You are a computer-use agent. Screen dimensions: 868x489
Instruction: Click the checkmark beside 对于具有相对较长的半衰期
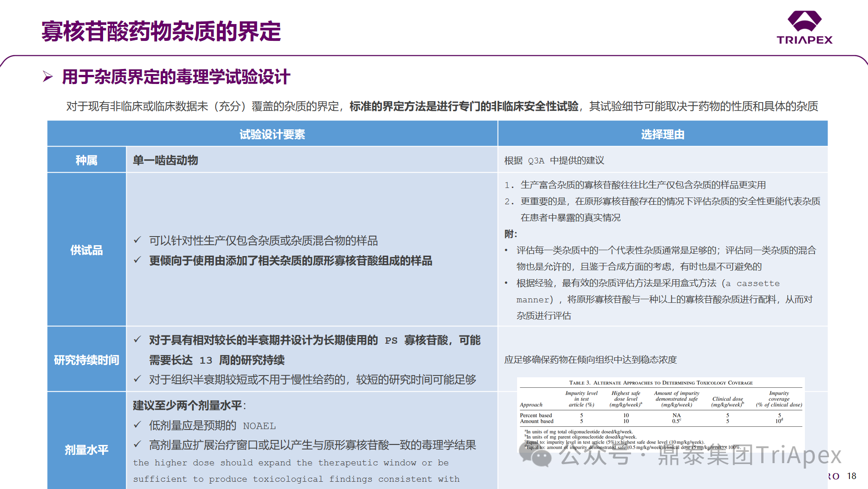138,340
